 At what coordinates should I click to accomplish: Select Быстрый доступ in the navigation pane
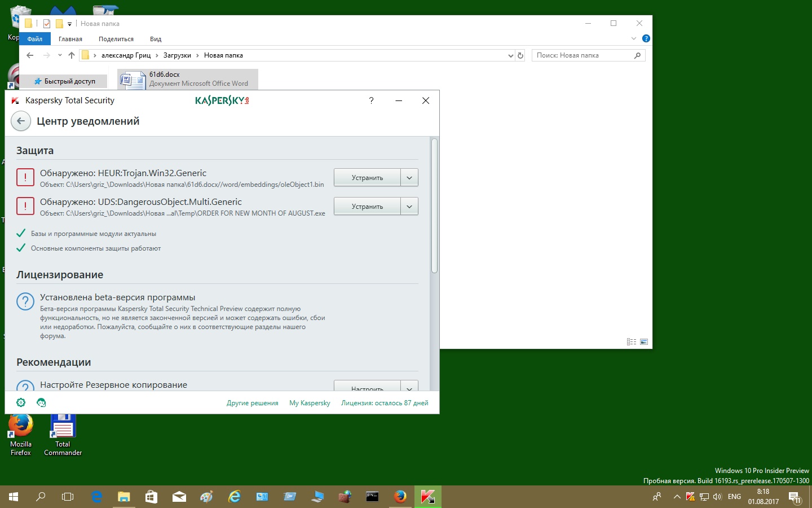[64, 81]
